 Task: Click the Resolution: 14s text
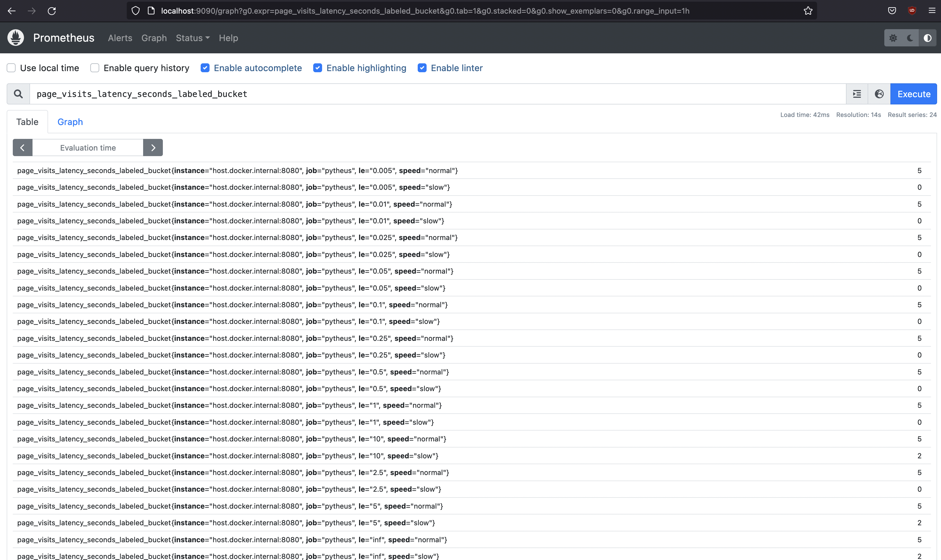point(858,115)
